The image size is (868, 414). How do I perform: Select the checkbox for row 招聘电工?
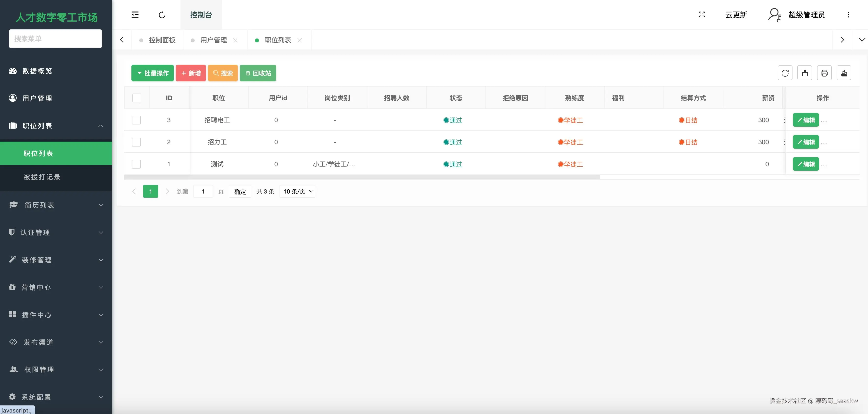(x=137, y=120)
